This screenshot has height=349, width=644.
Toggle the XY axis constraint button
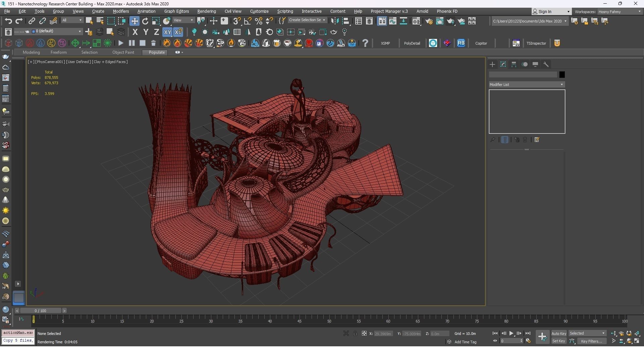(167, 32)
